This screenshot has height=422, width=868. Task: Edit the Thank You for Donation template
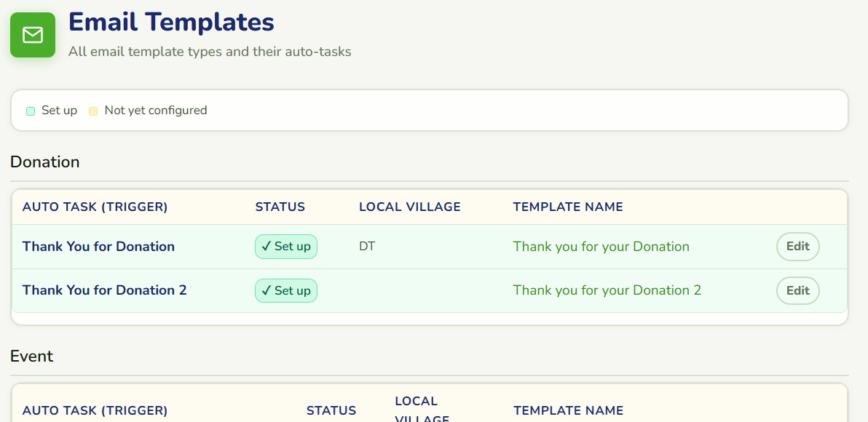coord(797,247)
